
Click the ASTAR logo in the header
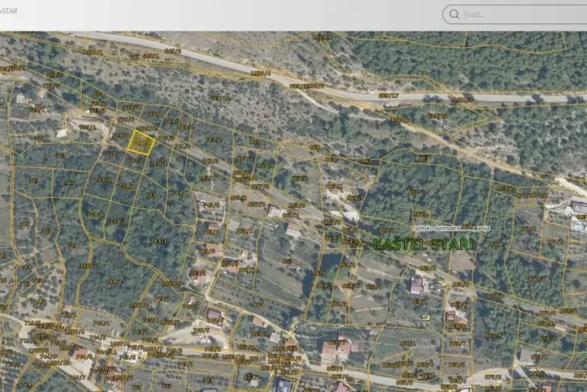[x=8, y=11]
